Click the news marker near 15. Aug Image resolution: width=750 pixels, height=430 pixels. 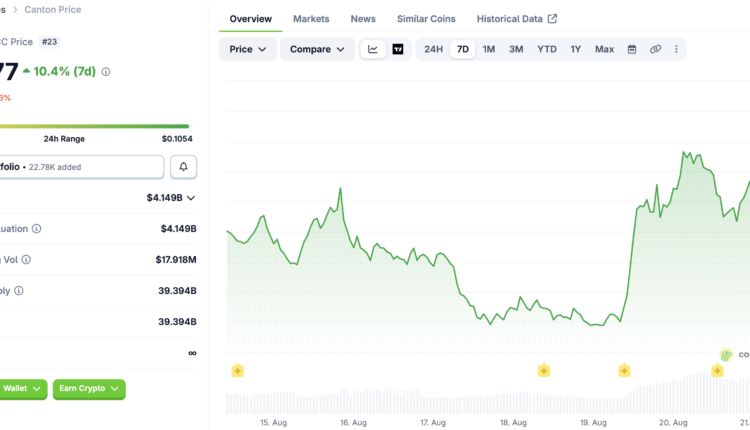click(x=238, y=371)
